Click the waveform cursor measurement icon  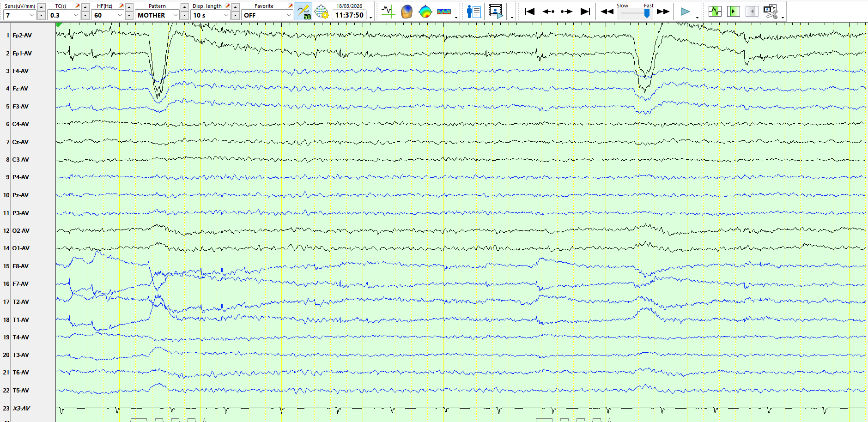(x=388, y=11)
